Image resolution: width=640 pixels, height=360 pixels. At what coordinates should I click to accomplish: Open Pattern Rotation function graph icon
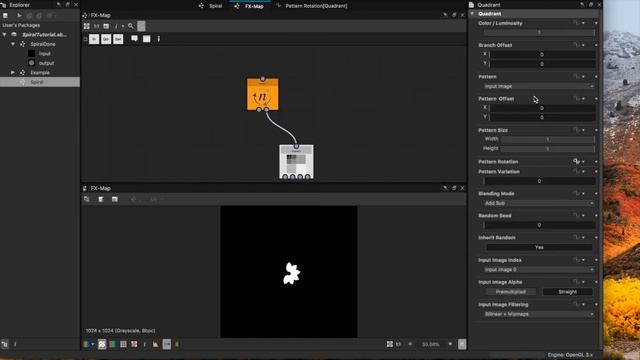click(576, 161)
